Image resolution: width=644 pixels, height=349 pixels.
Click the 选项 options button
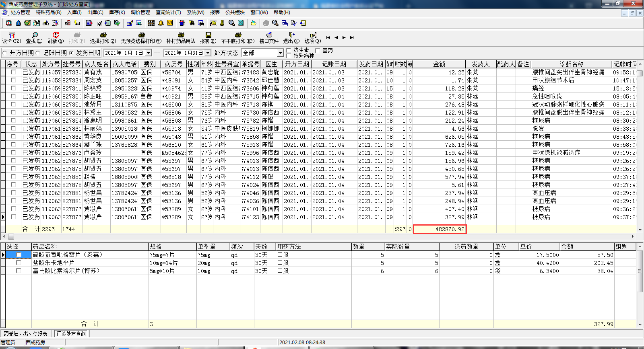(313, 38)
